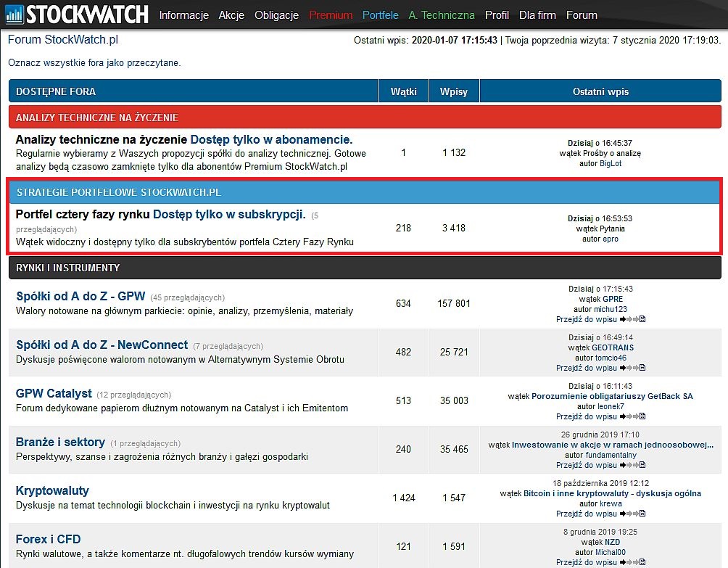Open the GEOTRANS thread
This screenshot has height=568, width=728.
pos(613,347)
